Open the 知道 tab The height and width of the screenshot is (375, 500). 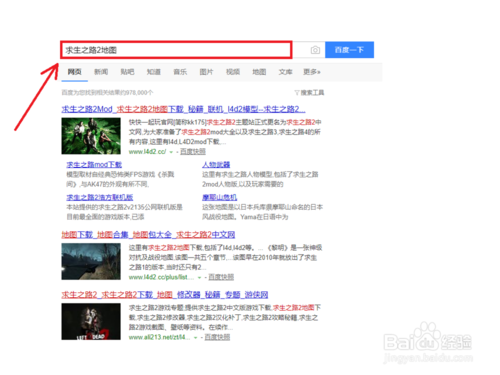pos(154,72)
